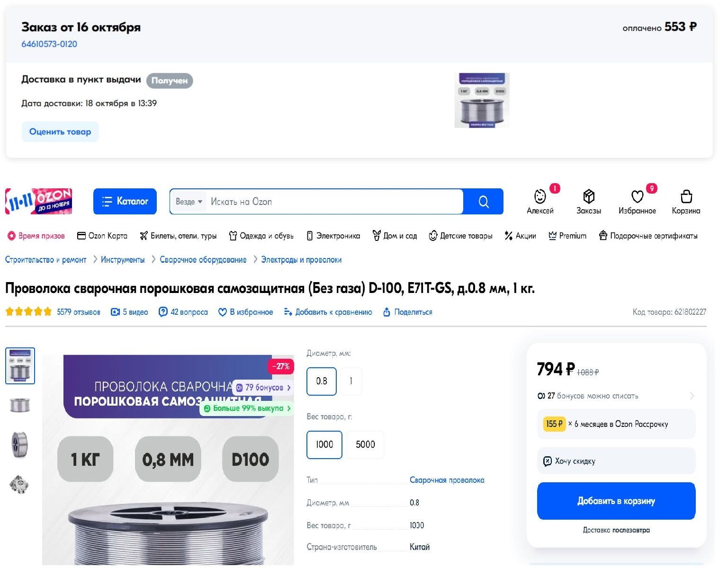Image resolution: width=728 pixels, height=576 pixels.
Task: Open the Акции menu item
Action: point(520,236)
